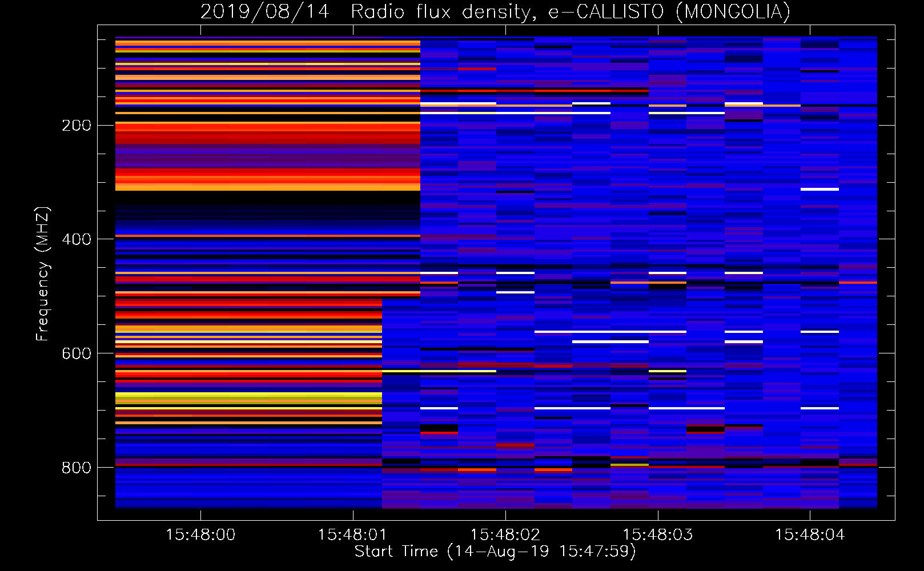Click the 15:48:01 time tick label
Image resolution: width=924 pixels, height=571 pixels.
[x=353, y=534]
